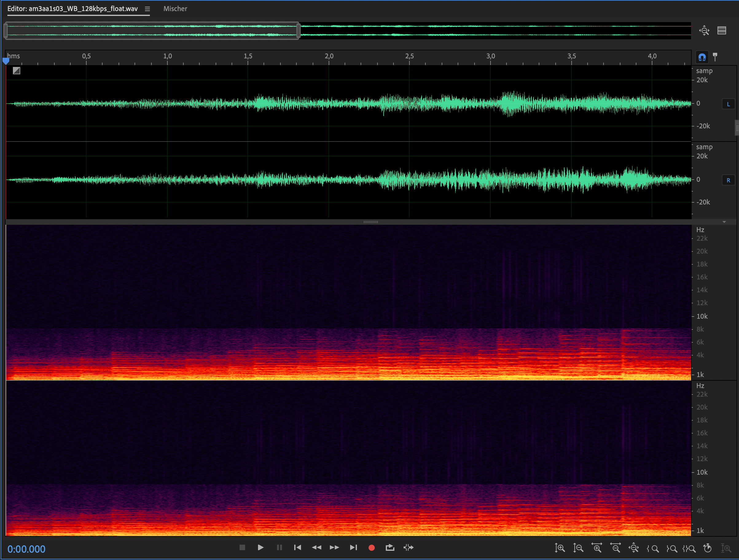Screen dimensions: 739x560
Task: Toggle Skip Selection button
Action: tap(408, 547)
